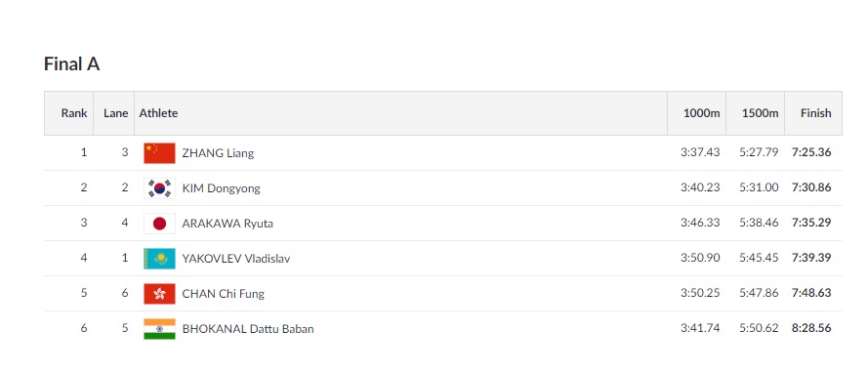Click the Lane column header
This screenshot has width=868, height=372.
(115, 113)
